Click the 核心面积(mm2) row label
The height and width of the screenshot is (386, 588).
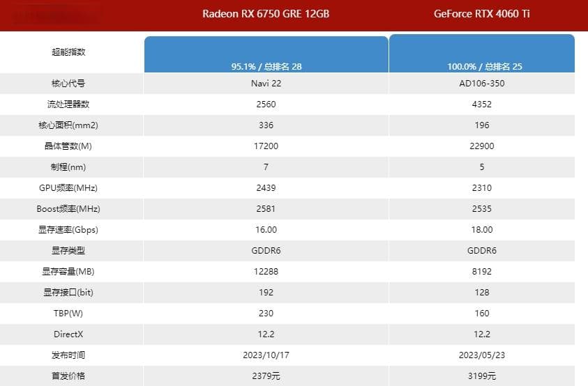click(68, 125)
